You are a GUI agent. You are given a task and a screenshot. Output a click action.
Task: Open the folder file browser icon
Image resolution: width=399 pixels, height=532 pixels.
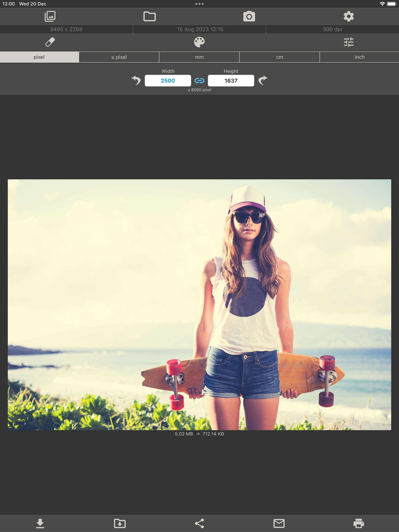[149, 16]
